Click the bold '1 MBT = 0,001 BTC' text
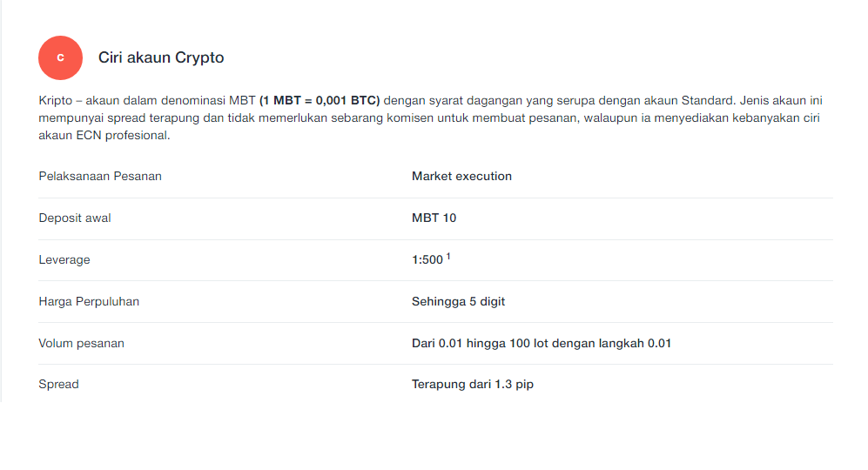This screenshot has width=868, height=470. tap(320, 100)
